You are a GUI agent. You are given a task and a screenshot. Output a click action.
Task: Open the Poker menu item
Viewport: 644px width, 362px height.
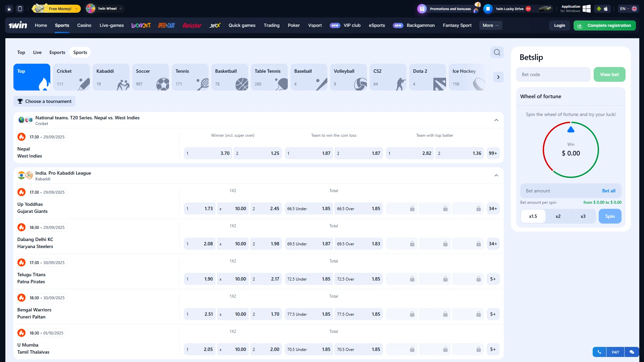click(294, 25)
